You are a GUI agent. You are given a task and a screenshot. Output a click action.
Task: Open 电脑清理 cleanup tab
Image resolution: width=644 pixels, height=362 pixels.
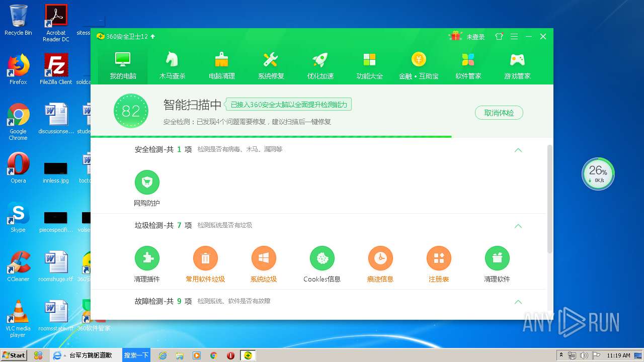pyautogui.click(x=221, y=65)
